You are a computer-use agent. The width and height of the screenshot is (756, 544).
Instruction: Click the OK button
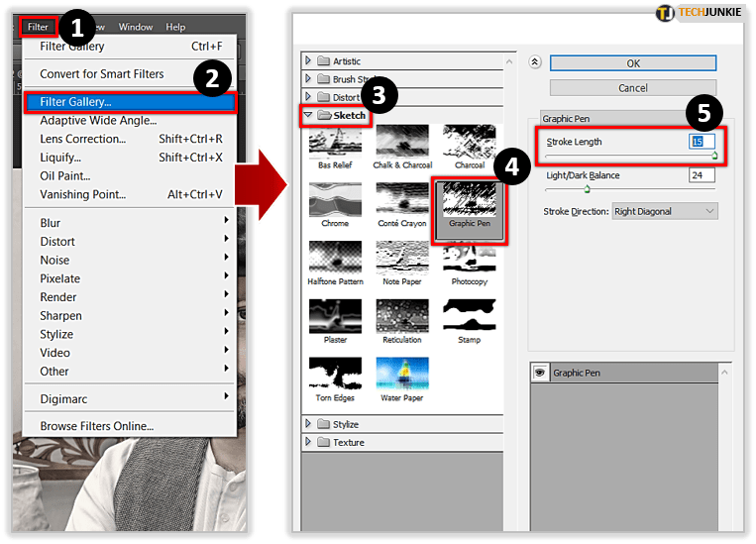[633, 63]
